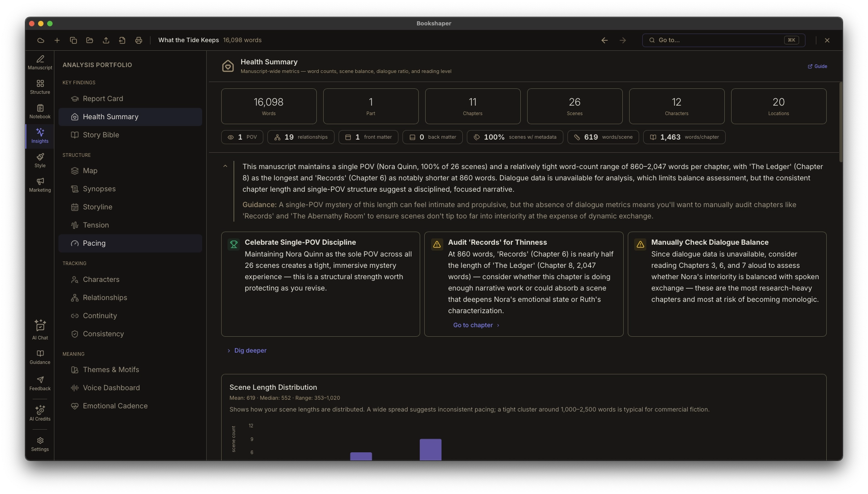Open the Marketing section in sidebar
Screen dimensions: 868x494
[40, 185]
